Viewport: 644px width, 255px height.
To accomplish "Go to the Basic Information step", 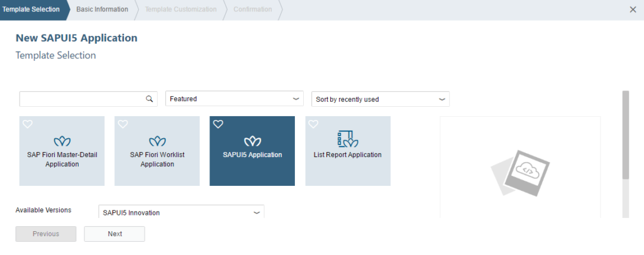I will 103,9.
